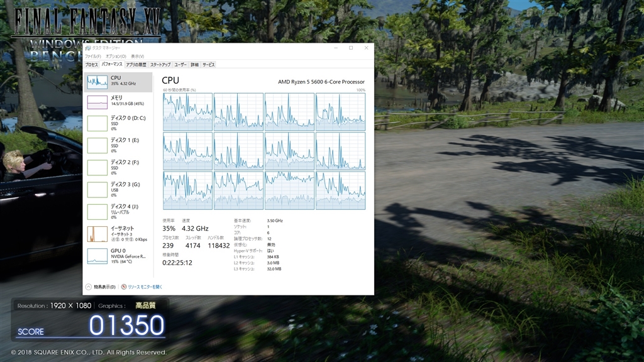Click the benchmark score 01350
644x362 pixels.
click(x=127, y=326)
